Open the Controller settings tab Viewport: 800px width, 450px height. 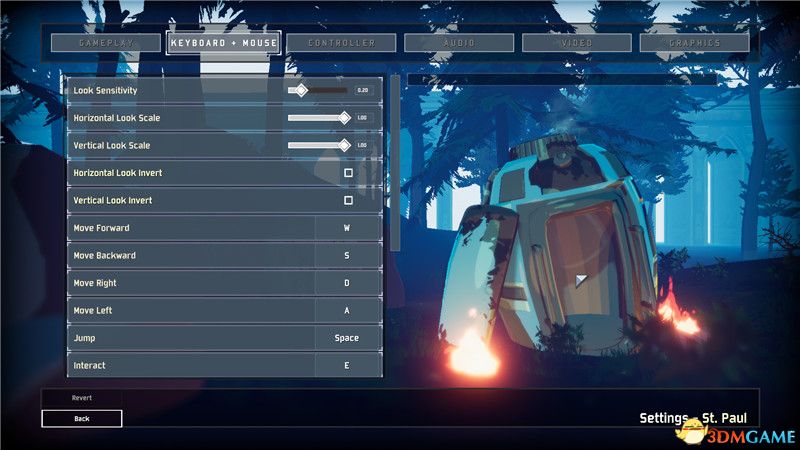(x=341, y=43)
